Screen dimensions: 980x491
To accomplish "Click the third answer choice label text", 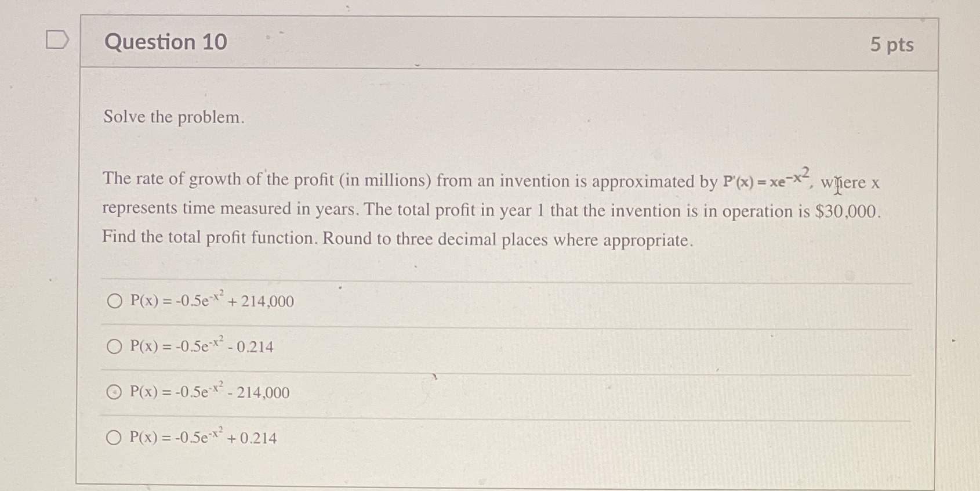I will pyautogui.click(x=210, y=393).
